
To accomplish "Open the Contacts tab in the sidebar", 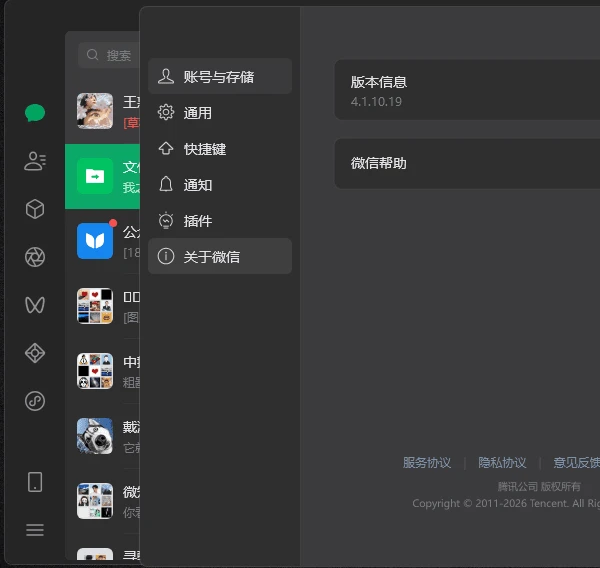I will [x=35, y=161].
